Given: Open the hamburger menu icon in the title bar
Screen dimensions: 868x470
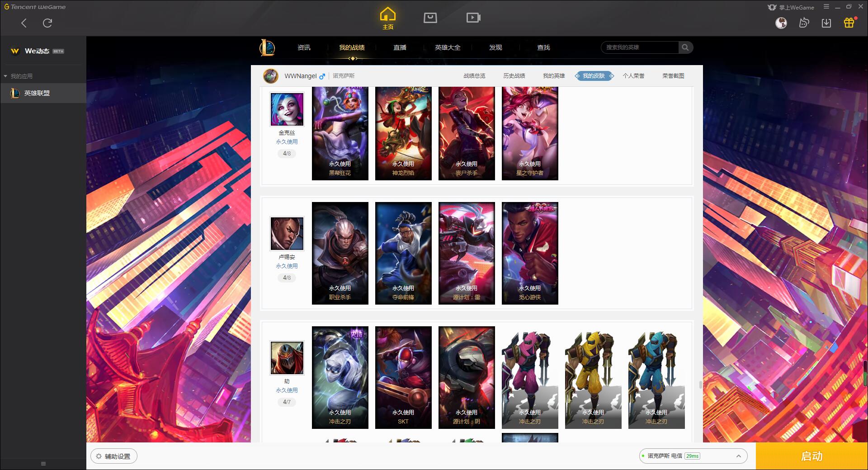Looking at the screenshot, I should (x=826, y=7).
